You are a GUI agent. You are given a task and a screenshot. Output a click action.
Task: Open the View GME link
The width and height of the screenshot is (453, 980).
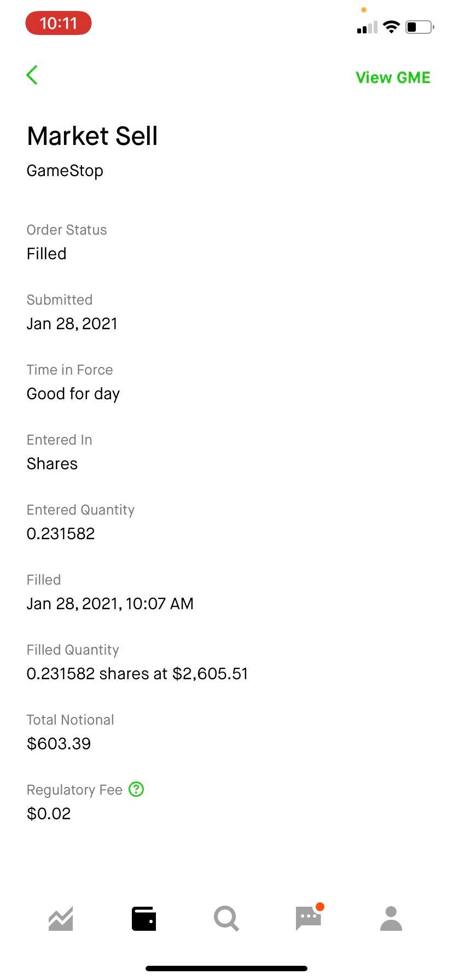point(393,78)
